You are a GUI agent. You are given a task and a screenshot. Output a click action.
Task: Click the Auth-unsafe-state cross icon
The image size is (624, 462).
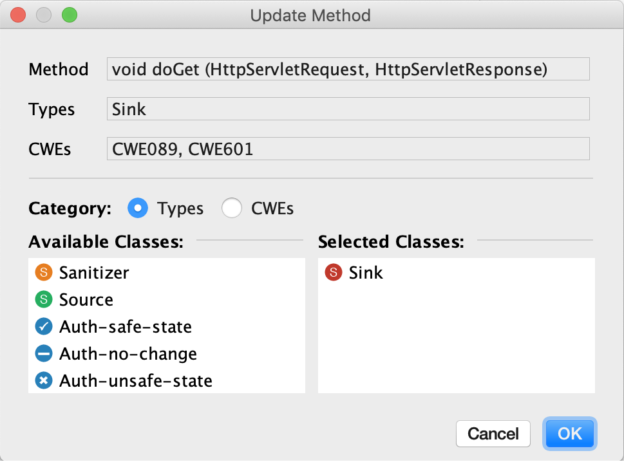(x=44, y=381)
